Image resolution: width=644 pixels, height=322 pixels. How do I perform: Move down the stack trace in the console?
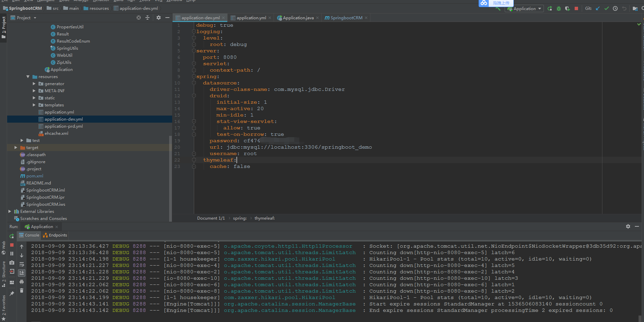click(22, 255)
